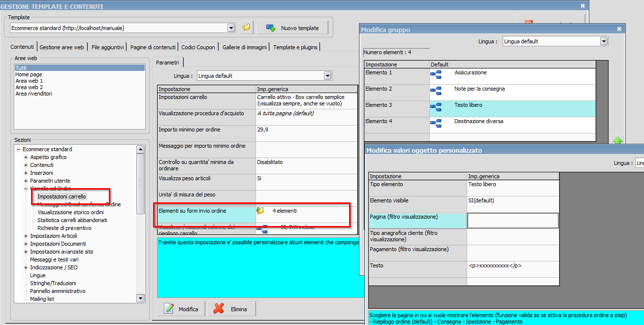Select Messaggi e testi vari item
The height and width of the screenshot is (325, 644).
tap(54, 260)
